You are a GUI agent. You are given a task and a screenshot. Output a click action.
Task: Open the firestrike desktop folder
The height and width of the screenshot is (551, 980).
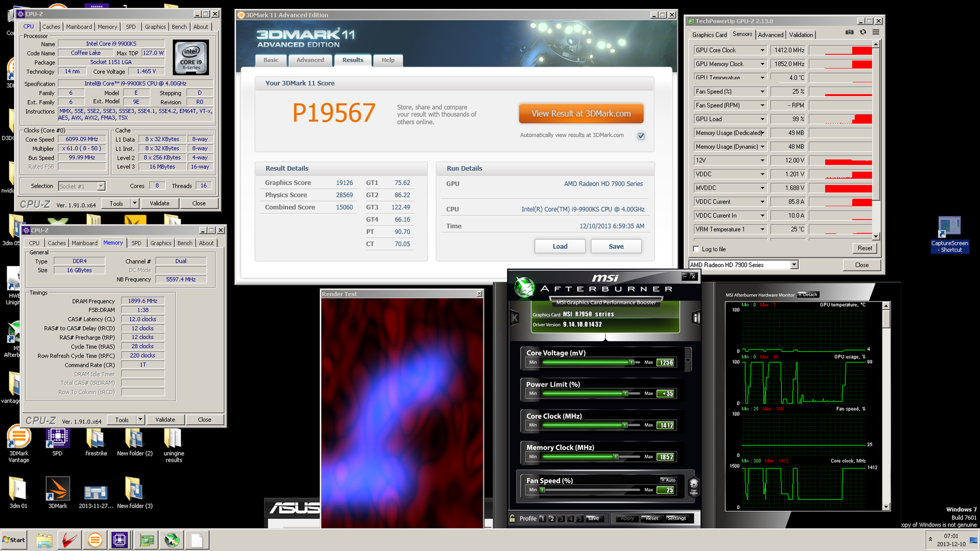click(x=96, y=441)
